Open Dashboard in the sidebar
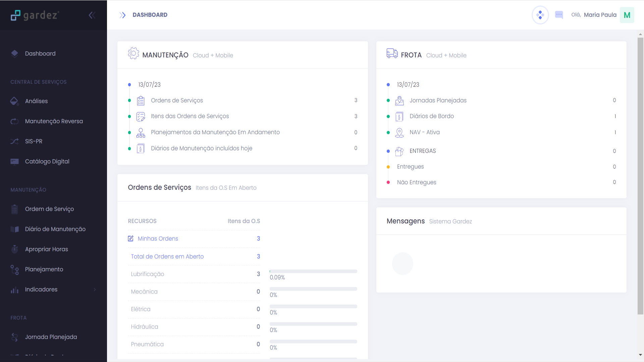The image size is (644, 362). click(x=40, y=54)
